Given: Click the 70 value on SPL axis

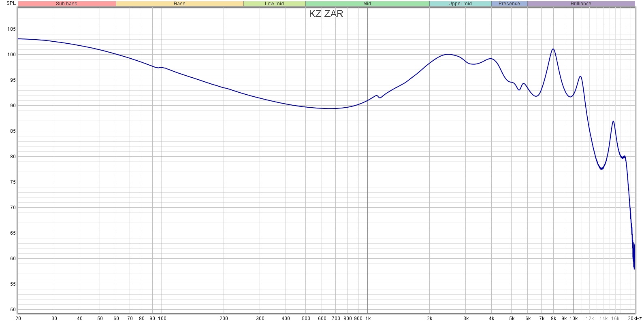Looking at the screenshot, I should tap(13, 208).
